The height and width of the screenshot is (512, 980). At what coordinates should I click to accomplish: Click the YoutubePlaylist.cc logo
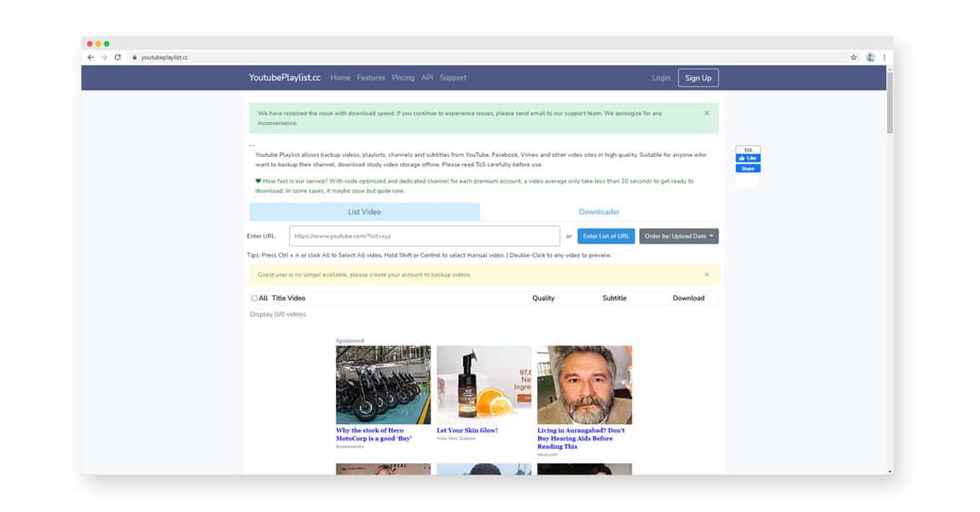(x=284, y=78)
